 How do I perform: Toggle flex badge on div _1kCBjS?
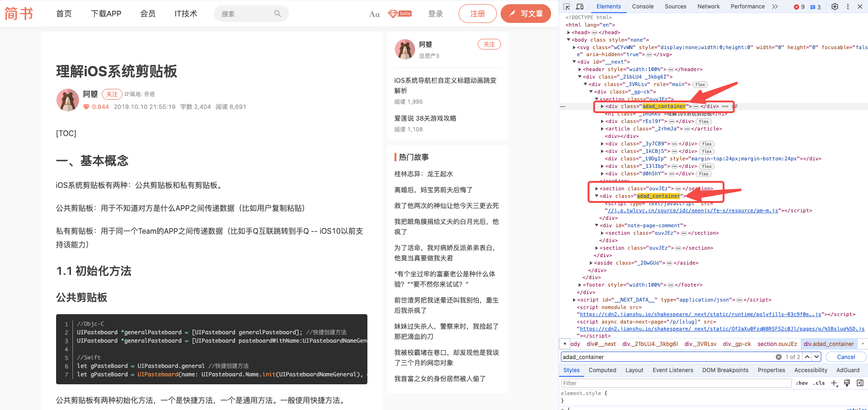click(x=707, y=151)
